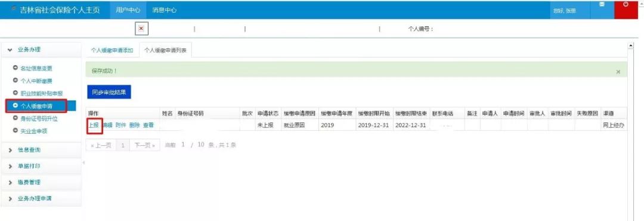The height and width of the screenshot is (221, 644).
Task: Click the 缓缴申请原因 column header
Action: pos(299,113)
